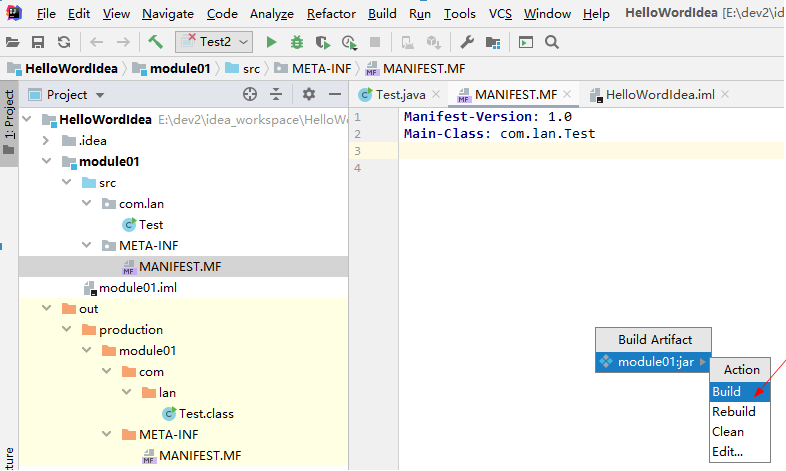786x471 pixels.
Task: Choose Clean in the Action popup
Action: coord(740,431)
